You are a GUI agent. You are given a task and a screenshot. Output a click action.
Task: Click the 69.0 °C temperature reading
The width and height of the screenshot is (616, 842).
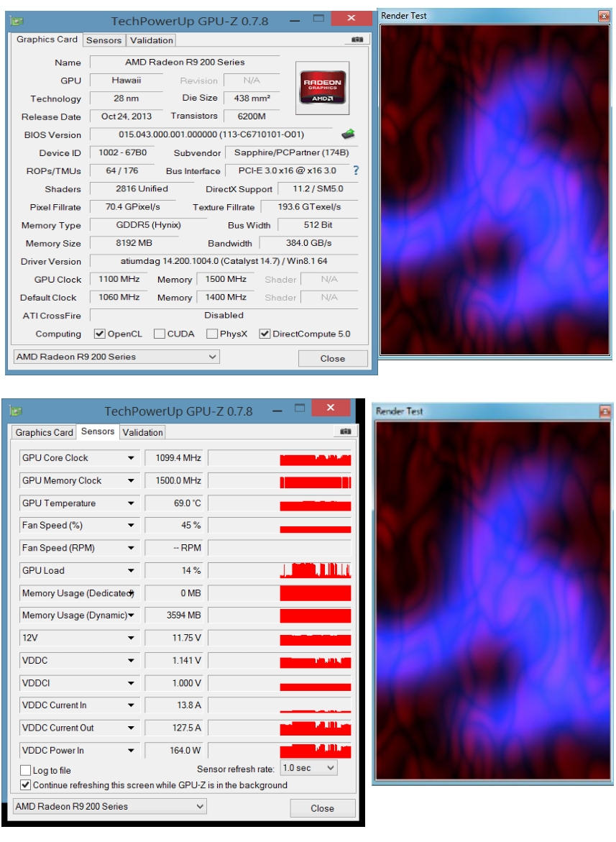coord(175,503)
